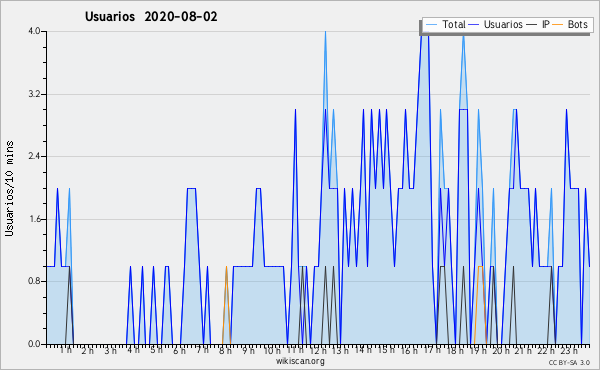600x370 pixels.
Task: Click the '21 h' x-axis label
Action: [524, 350]
